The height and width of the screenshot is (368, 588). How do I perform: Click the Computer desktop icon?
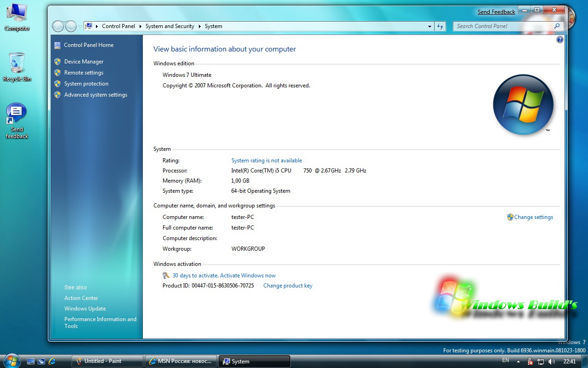click(x=17, y=17)
